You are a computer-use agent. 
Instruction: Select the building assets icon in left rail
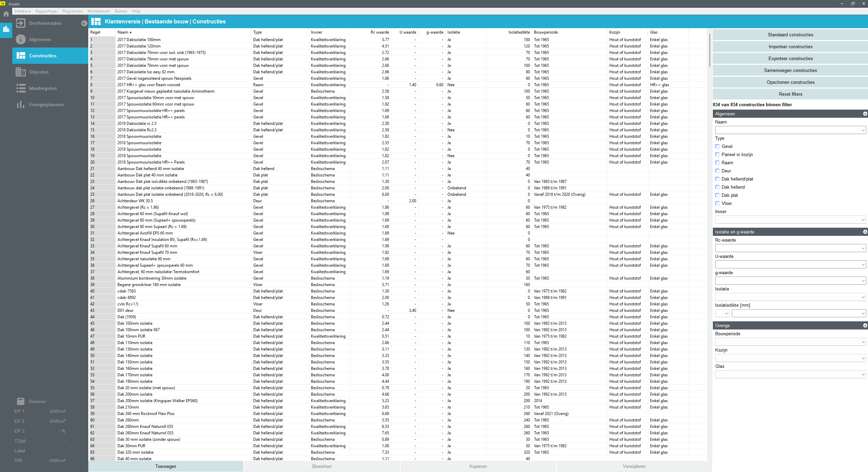click(x=6, y=29)
